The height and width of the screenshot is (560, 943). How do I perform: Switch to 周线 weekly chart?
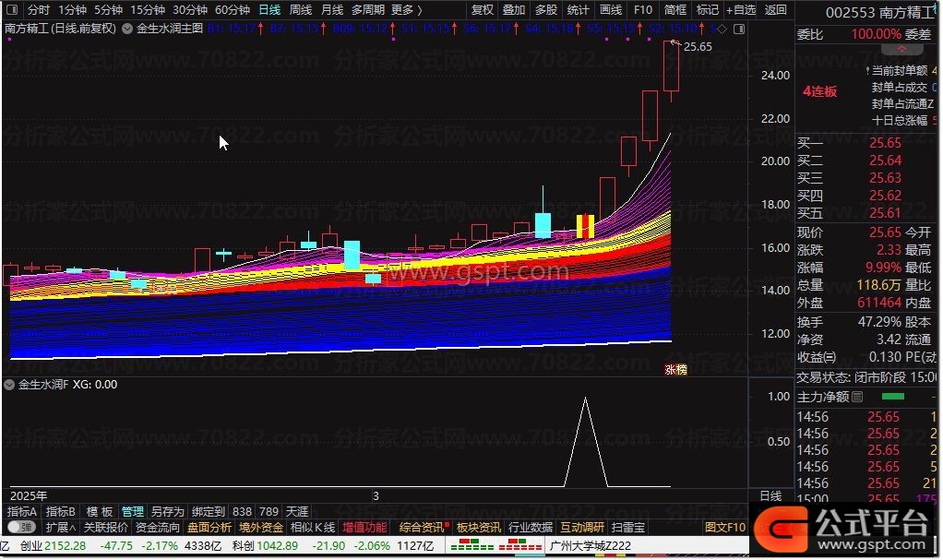[x=301, y=9]
